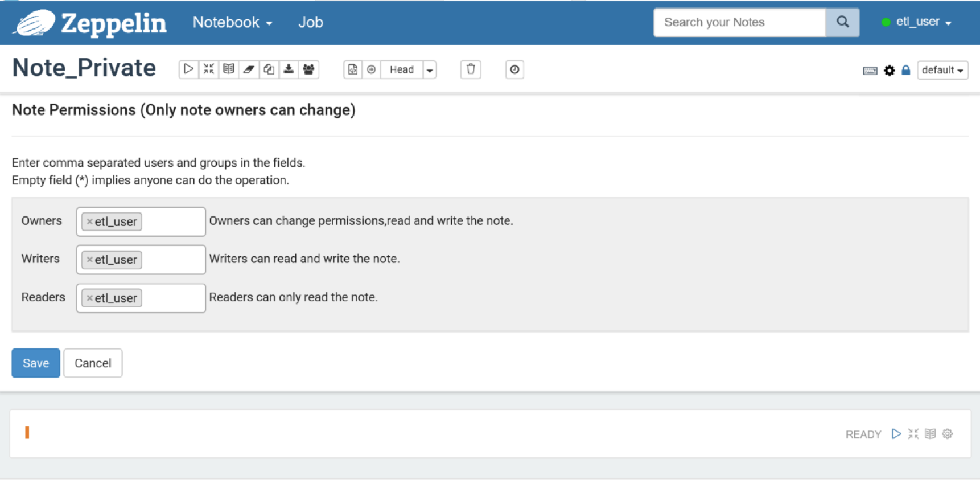This screenshot has height=480, width=980.
Task: Expand the default view mode dropdown
Action: click(942, 70)
